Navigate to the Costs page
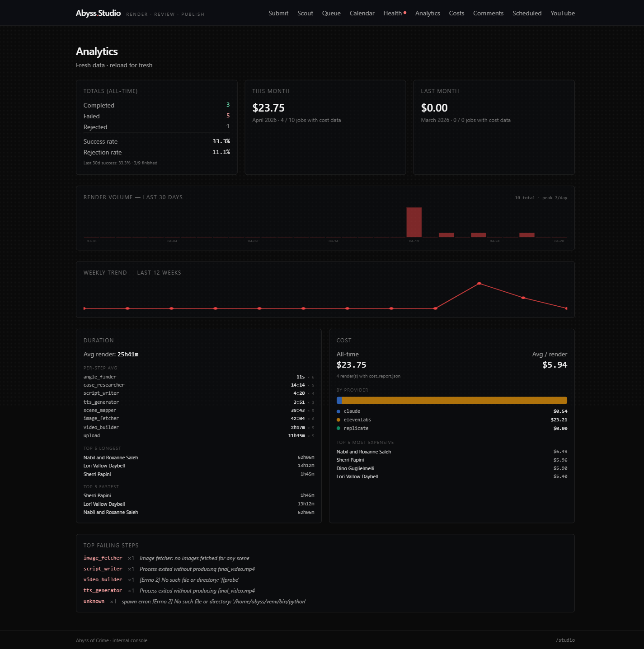The width and height of the screenshot is (644, 649). [x=456, y=13]
